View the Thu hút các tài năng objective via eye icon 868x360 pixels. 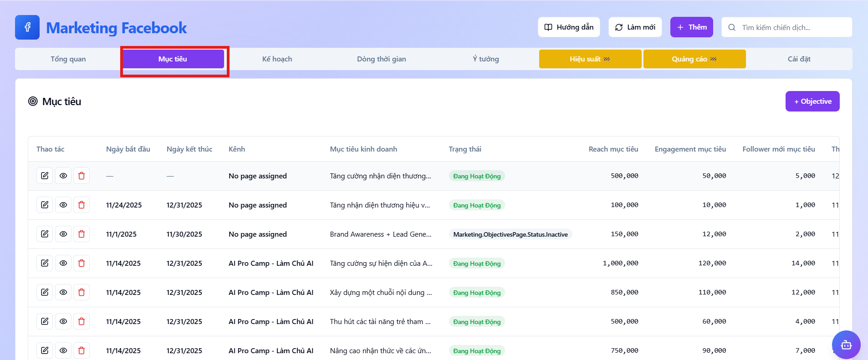pos(63,321)
